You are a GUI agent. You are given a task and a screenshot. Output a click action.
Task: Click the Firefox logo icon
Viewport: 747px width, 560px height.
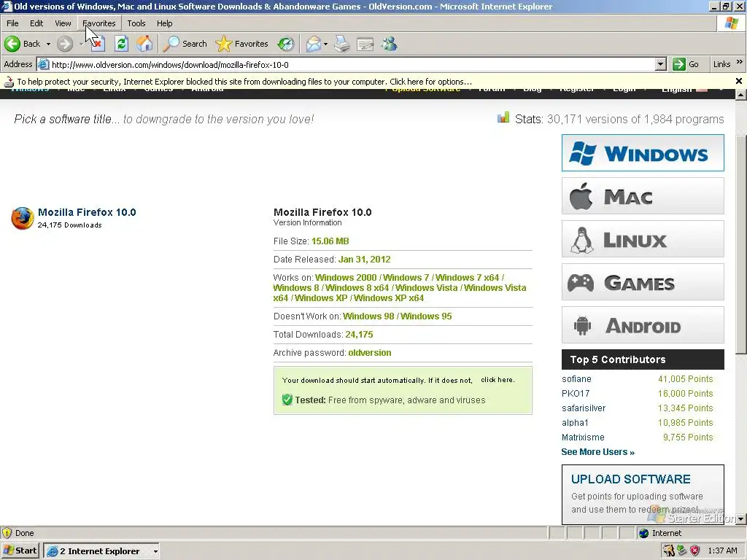pyautogui.click(x=23, y=218)
